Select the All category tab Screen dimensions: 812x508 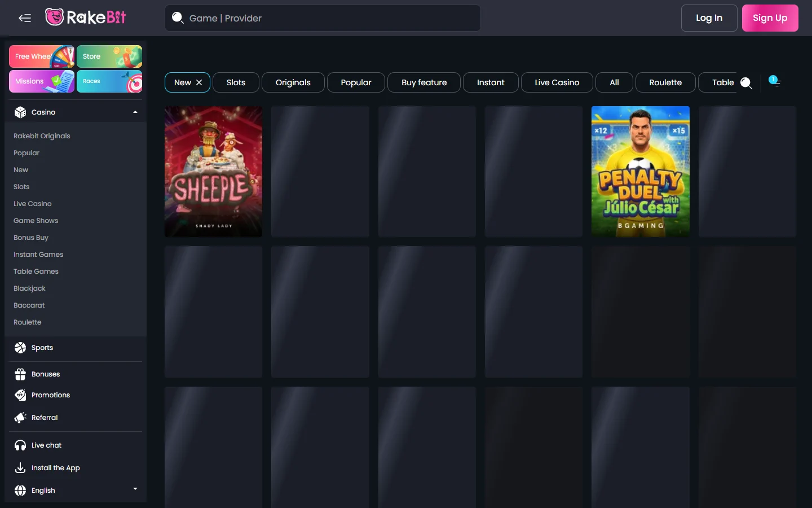click(615, 82)
